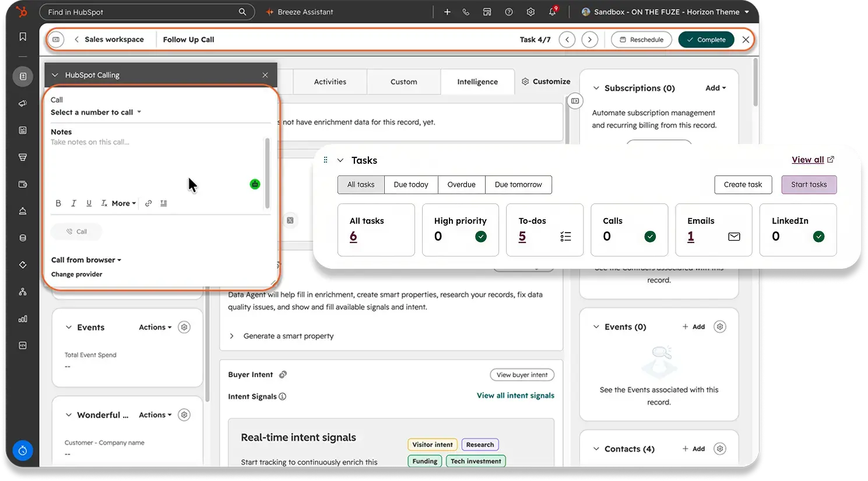Click the Complete task button
This screenshot has height=481, width=868.
(706, 40)
